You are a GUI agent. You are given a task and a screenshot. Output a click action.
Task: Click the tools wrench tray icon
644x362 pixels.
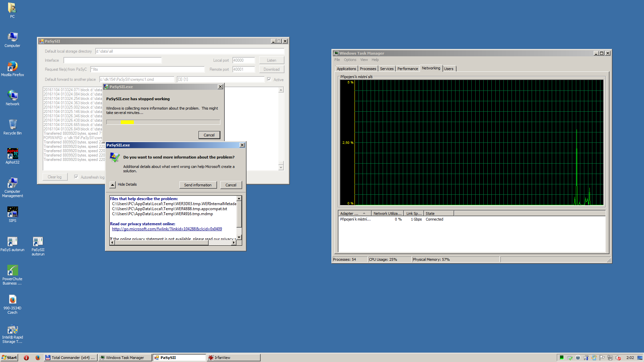(586, 358)
